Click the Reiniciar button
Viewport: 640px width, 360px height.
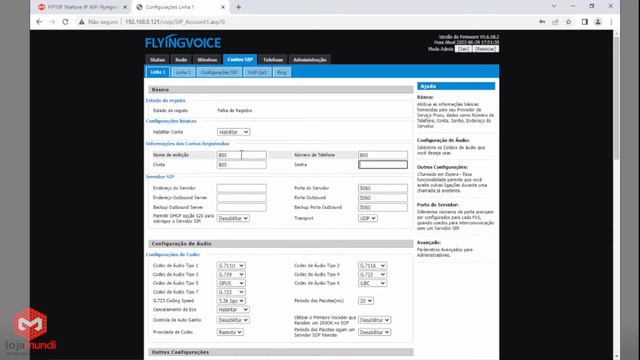pos(485,49)
